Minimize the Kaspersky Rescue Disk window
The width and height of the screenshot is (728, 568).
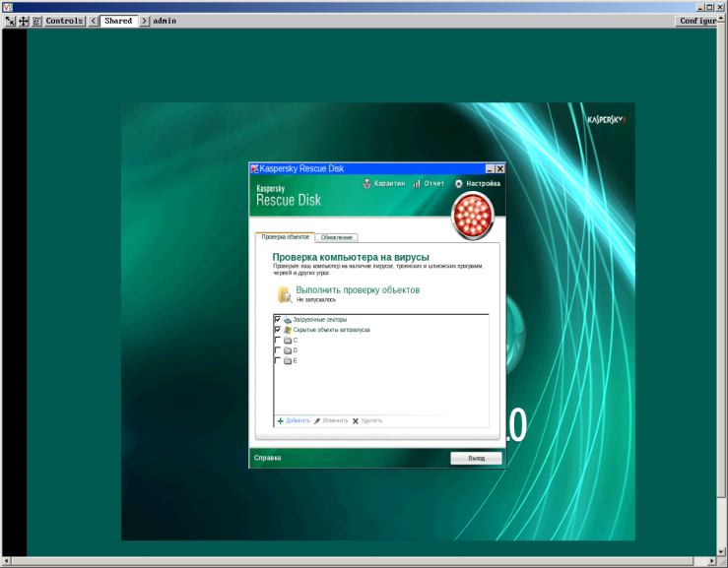pyautogui.click(x=490, y=169)
